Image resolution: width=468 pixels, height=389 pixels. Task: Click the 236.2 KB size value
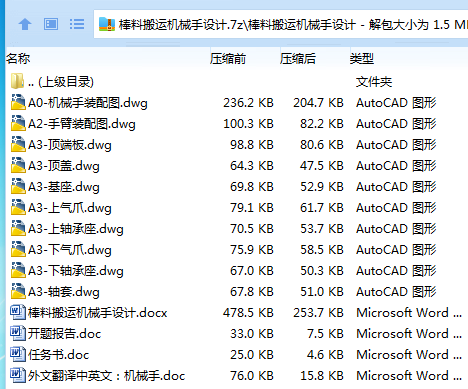coord(248,103)
